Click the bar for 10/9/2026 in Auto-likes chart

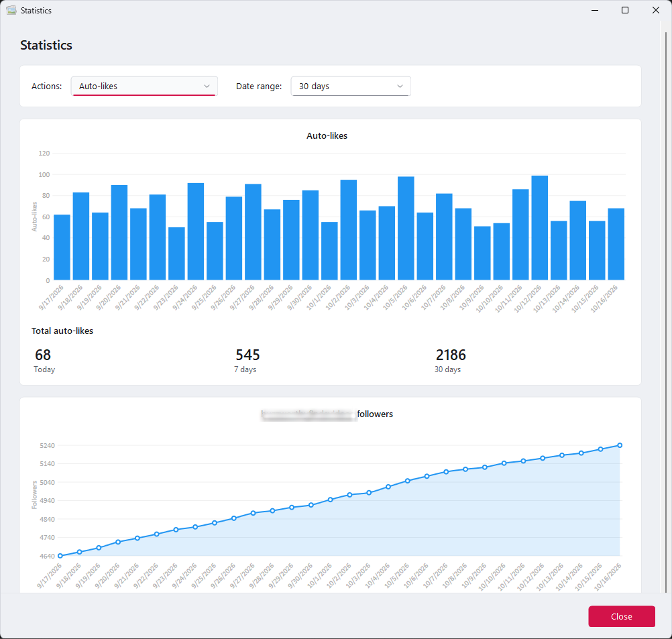[482, 253]
